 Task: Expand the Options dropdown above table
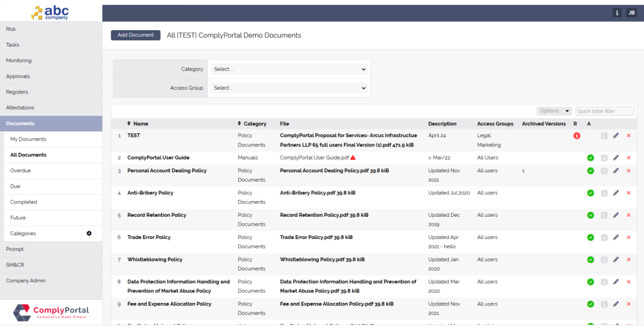click(x=553, y=111)
